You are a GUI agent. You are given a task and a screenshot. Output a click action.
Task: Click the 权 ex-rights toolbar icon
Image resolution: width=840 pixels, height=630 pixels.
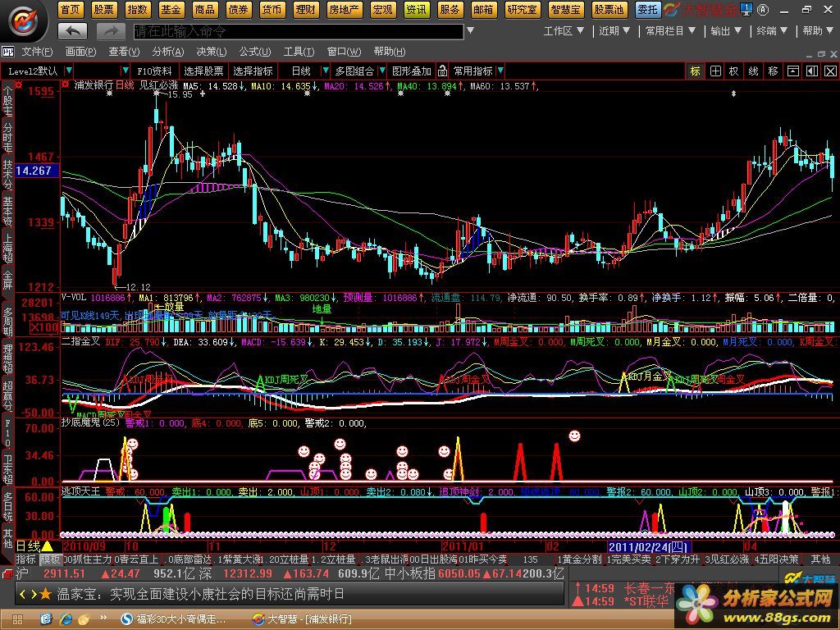click(734, 71)
